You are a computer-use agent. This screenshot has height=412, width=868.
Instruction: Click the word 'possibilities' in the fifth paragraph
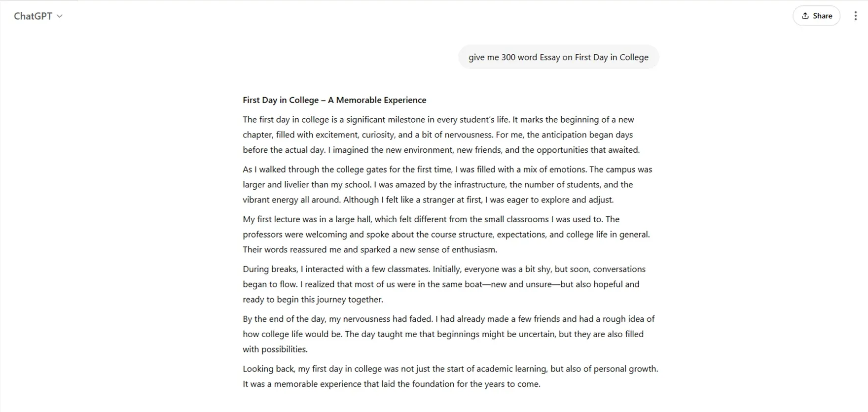[285, 349]
